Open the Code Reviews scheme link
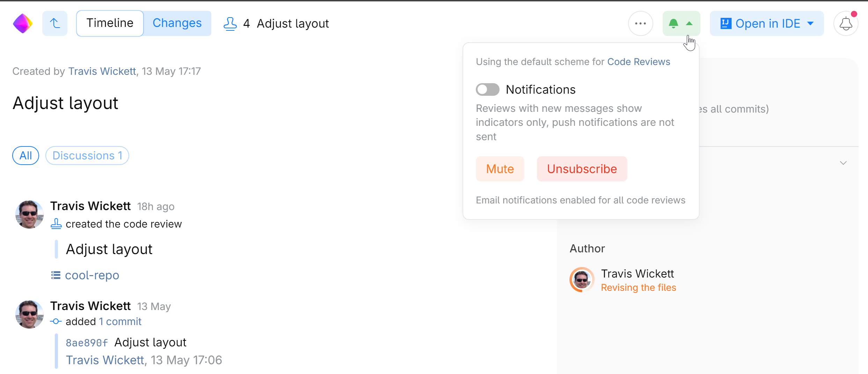Viewport: 868px width, 374px height. coord(639,62)
